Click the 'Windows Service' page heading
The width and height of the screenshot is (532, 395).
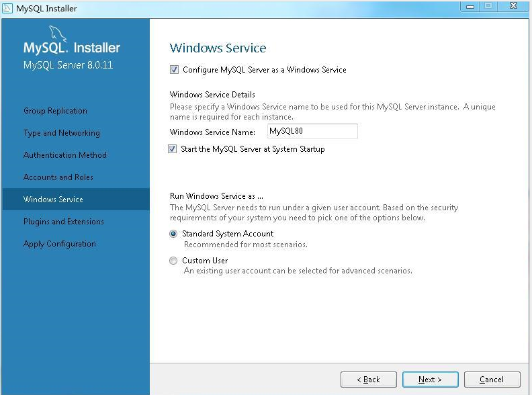point(218,48)
